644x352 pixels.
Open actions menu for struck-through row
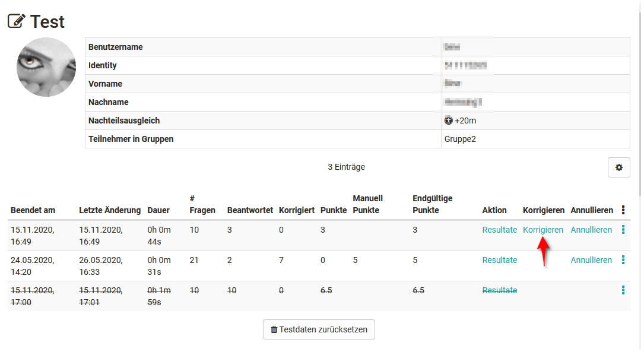coord(623,290)
